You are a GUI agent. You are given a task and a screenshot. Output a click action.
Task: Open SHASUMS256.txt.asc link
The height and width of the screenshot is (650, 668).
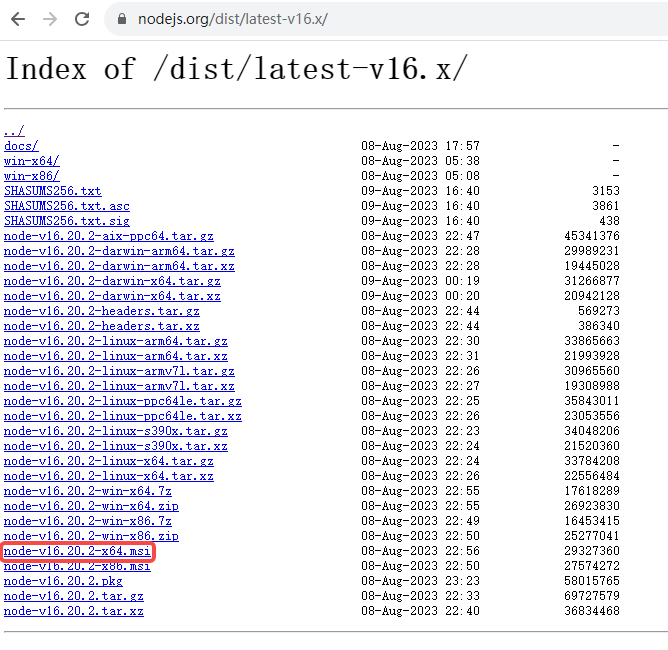(66, 206)
